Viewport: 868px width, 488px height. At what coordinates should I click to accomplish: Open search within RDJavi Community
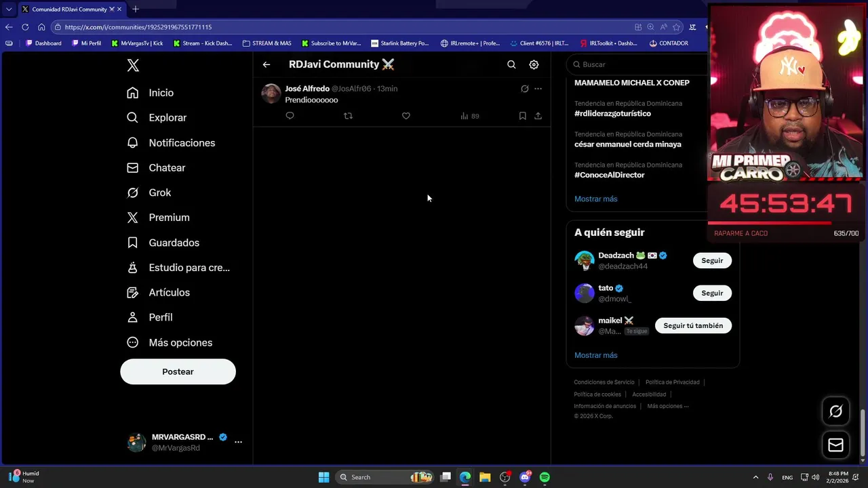click(x=511, y=64)
